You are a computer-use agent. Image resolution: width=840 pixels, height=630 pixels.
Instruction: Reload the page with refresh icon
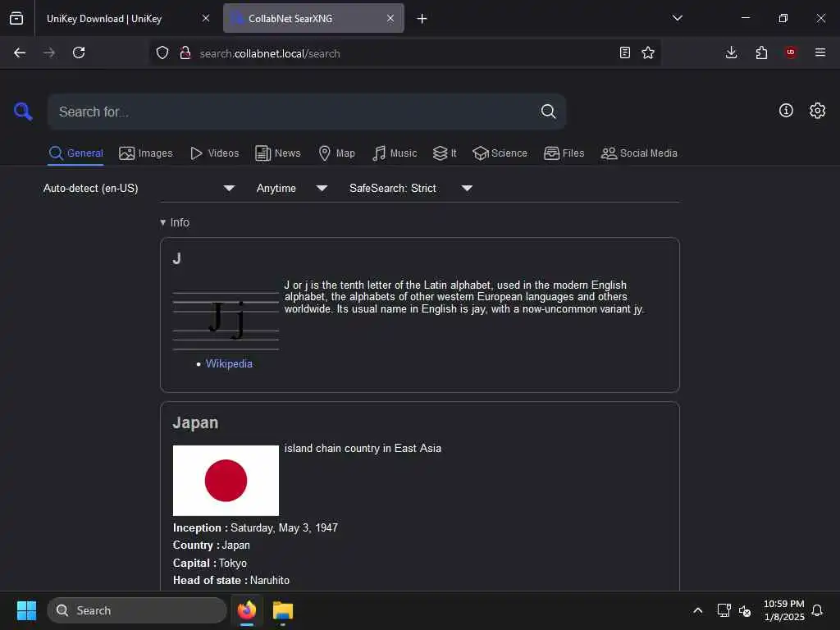click(x=79, y=52)
